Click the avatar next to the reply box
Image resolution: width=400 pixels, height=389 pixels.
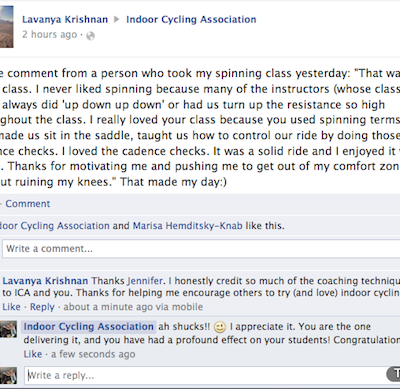point(8,376)
